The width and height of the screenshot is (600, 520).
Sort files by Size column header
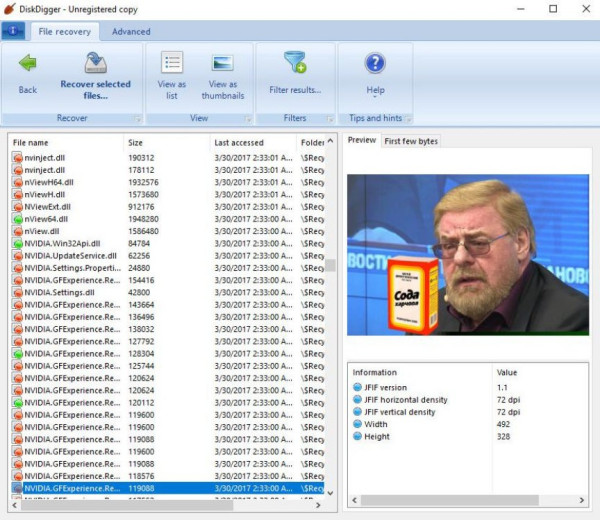(135, 143)
